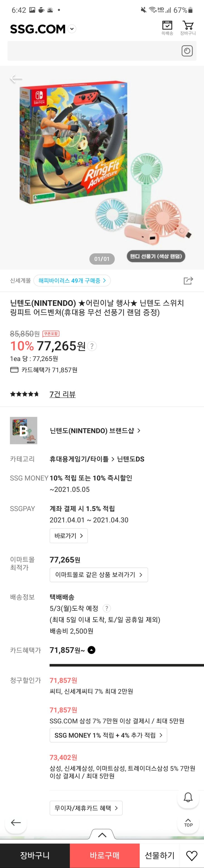Screen dimensions: 204x868
Task: Open the 쓱배송 delivery calendar icon
Action: tap(167, 28)
